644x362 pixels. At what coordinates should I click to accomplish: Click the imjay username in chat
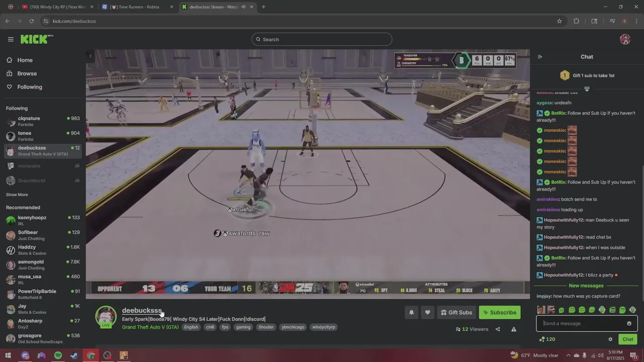point(544,296)
